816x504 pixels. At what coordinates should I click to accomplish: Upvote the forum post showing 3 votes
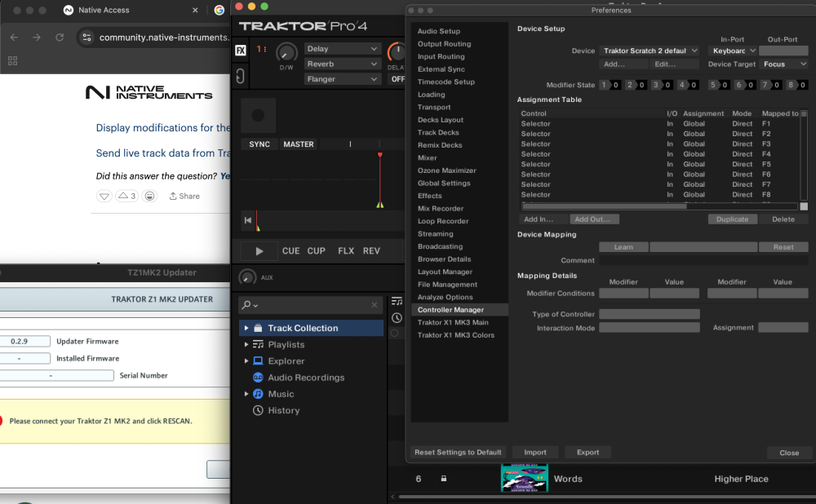[x=126, y=196]
